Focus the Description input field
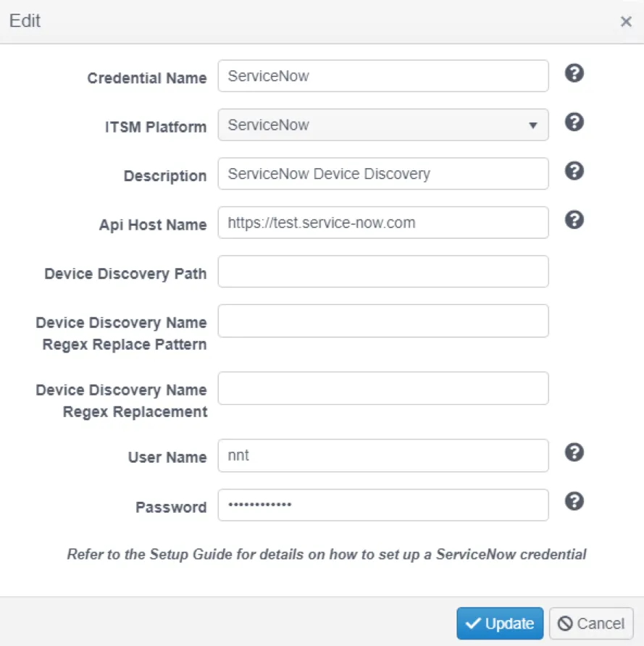 click(x=383, y=173)
